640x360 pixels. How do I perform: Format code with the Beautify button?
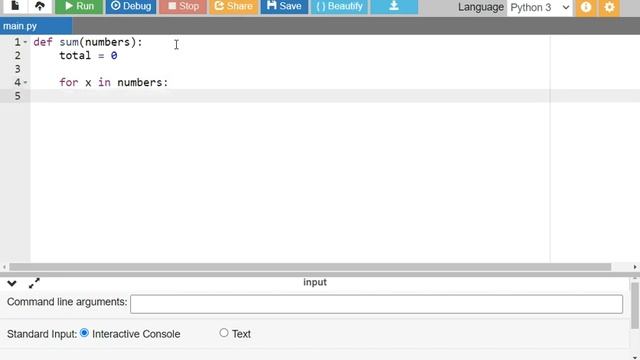pos(340,6)
